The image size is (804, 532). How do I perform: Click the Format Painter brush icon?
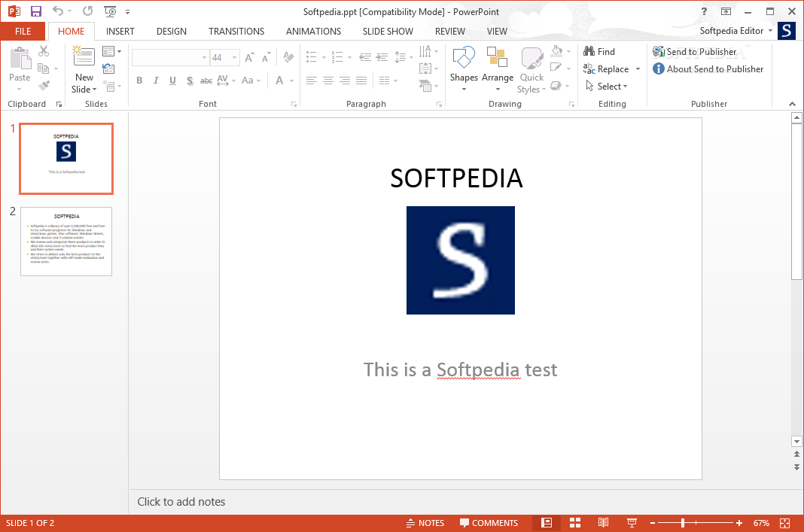pos(44,85)
